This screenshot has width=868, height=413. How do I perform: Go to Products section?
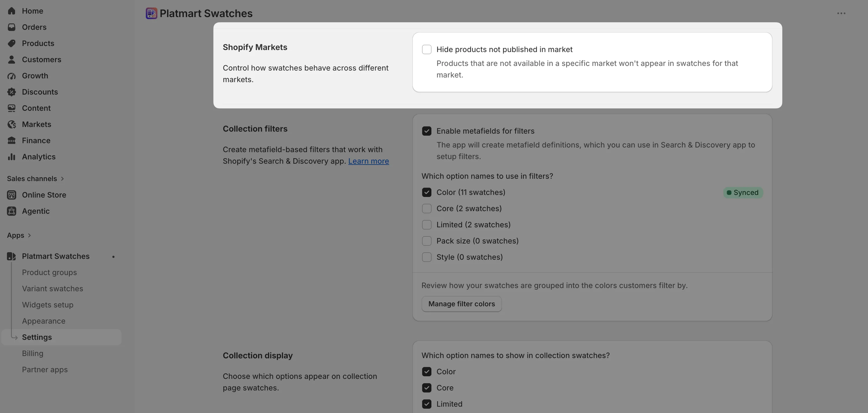pos(38,43)
